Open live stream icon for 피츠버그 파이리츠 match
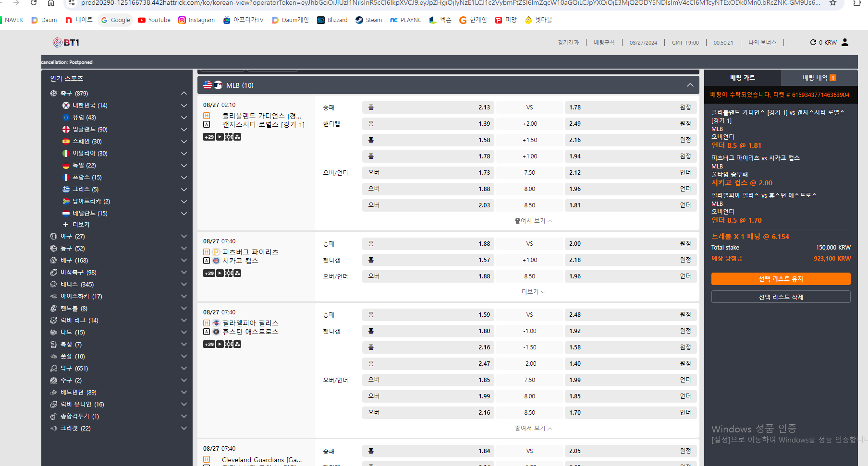Screen dimensions: 868x466 [220, 273]
